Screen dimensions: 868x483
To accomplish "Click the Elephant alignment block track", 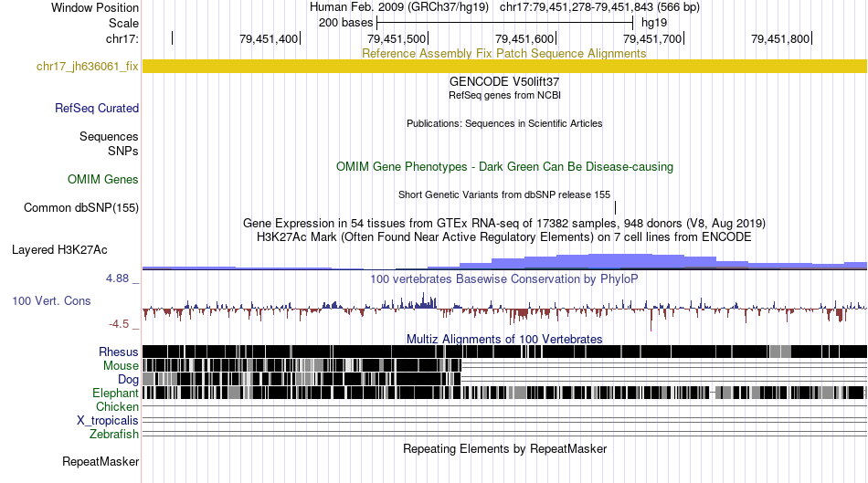I will (504, 393).
